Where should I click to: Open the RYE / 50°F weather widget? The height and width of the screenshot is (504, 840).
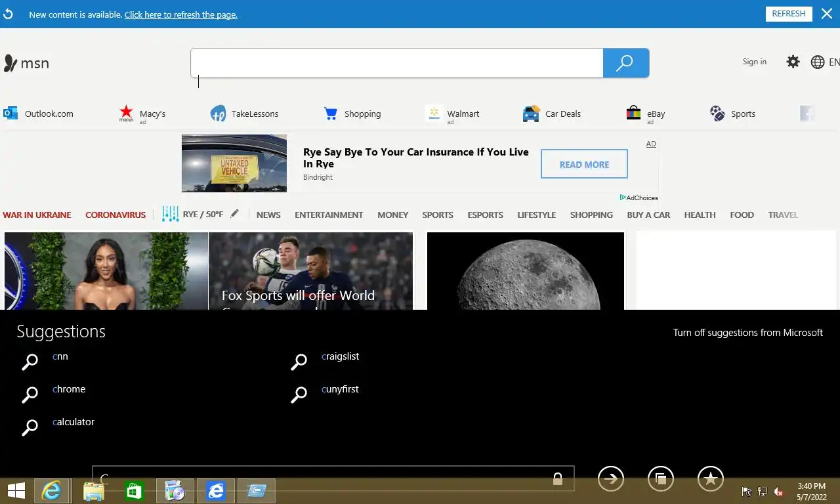click(x=192, y=214)
